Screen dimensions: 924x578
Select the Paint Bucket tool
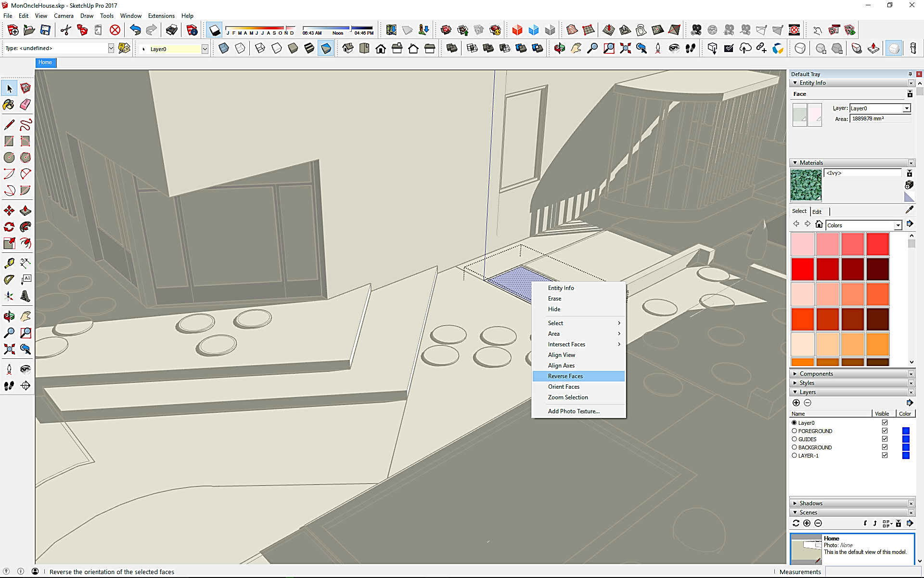pyautogui.click(x=9, y=105)
